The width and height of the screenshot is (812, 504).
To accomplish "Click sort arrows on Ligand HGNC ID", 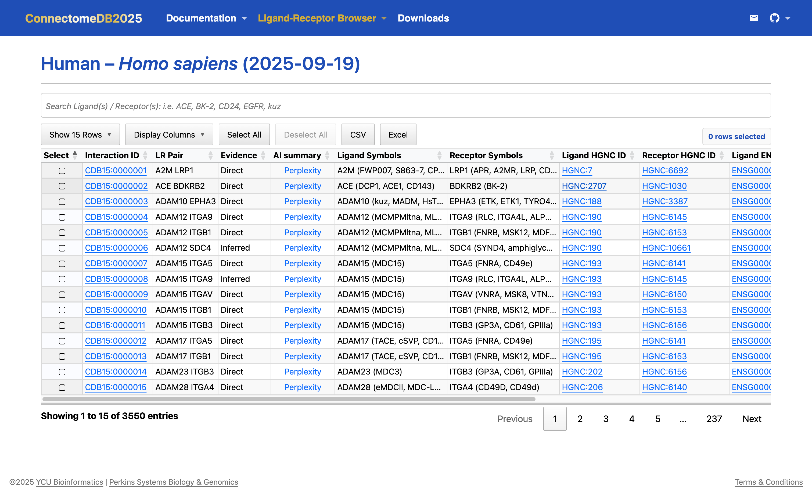I will tap(632, 155).
